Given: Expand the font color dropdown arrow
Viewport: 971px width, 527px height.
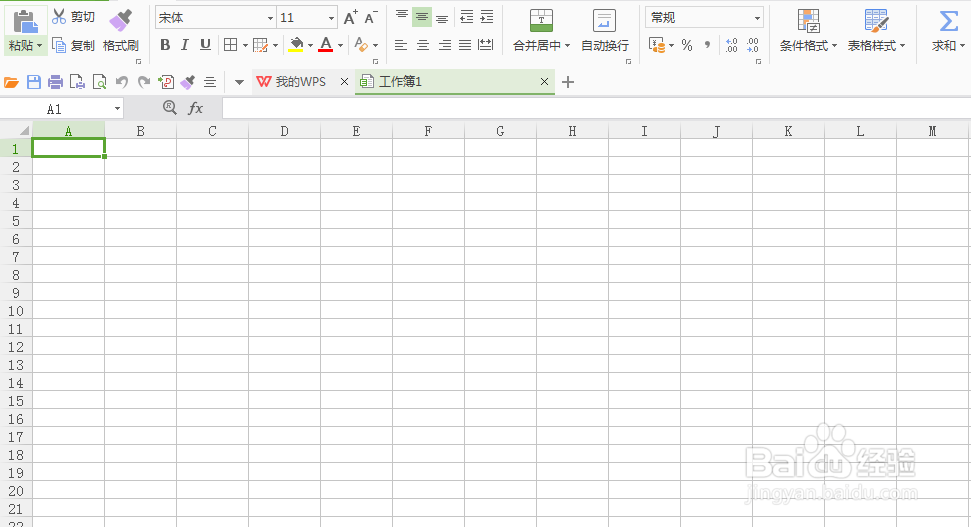Looking at the screenshot, I should (340, 45).
